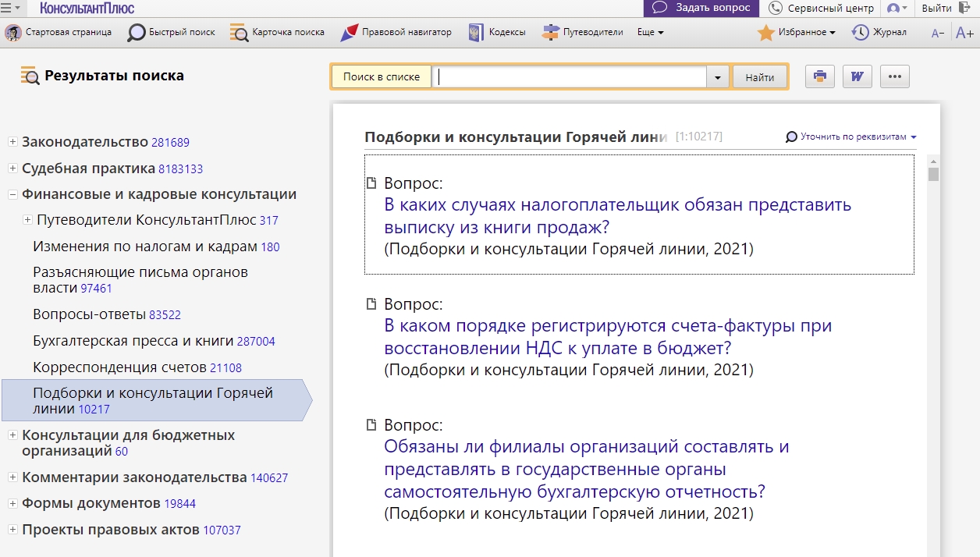The width and height of the screenshot is (980, 557).
Task: Expand Консультации для бюджетных организаций node
Action: (12, 435)
